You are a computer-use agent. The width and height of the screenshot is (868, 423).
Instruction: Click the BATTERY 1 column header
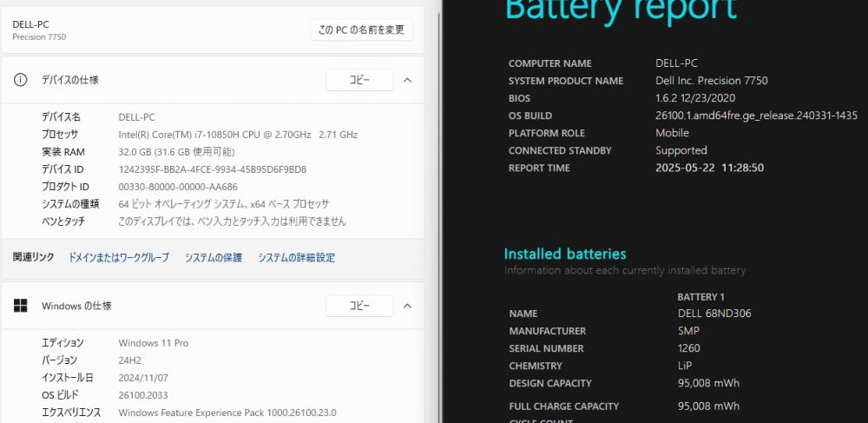[700, 297]
